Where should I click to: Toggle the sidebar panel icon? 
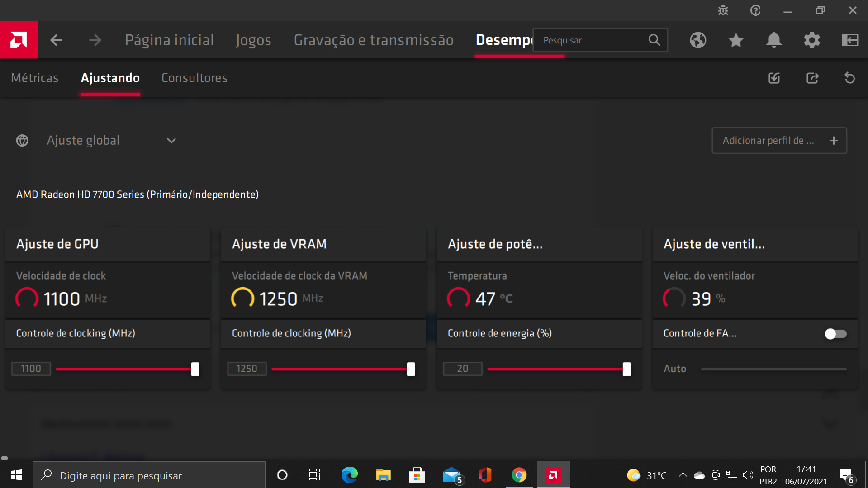(x=850, y=40)
